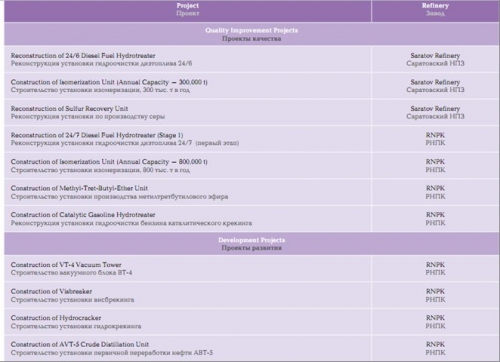Click the Construction of Hydrocracker row

click(252, 322)
